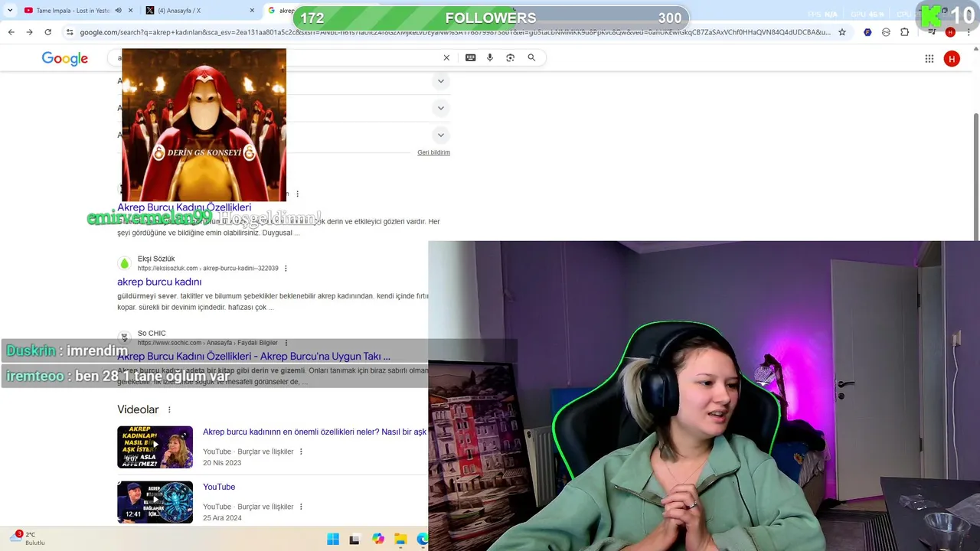The image size is (980, 551).
Task: Mute the Tame Impala tab audio
Action: pyautogui.click(x=118, y=11)
